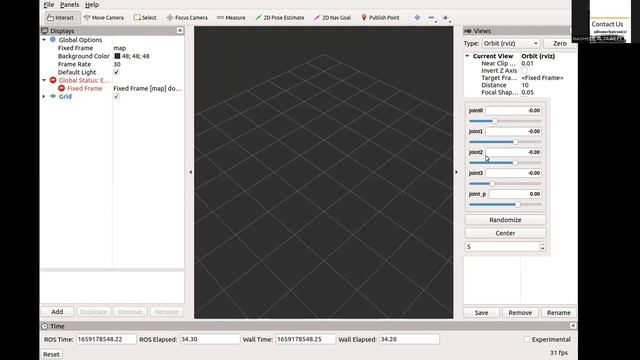The image size is (640, 360).
Task: Choose the Focus Camera tool
Action: (187, 18)
